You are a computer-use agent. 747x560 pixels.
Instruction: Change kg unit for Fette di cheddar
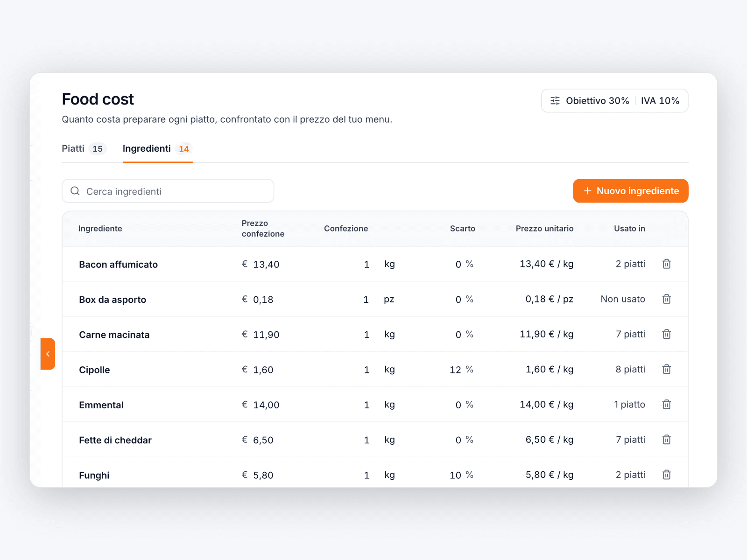(389, 440)
